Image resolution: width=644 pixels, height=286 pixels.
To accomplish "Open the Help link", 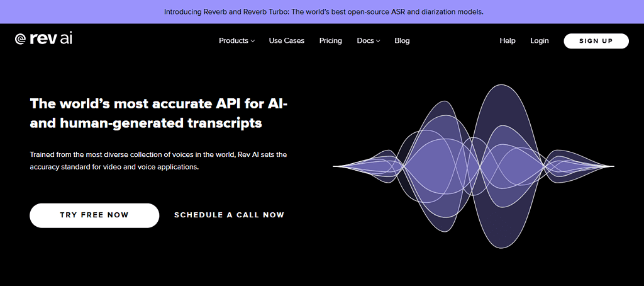I will pos(508,41).
